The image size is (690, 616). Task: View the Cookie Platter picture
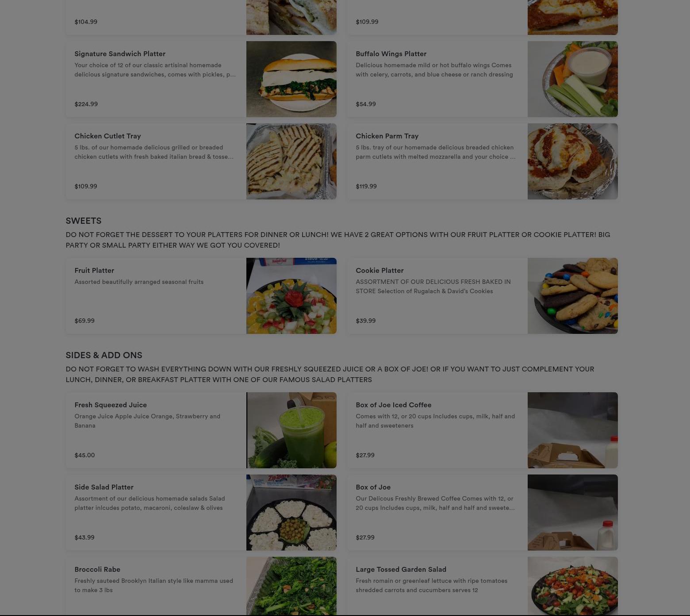click(x=572, y=296)
